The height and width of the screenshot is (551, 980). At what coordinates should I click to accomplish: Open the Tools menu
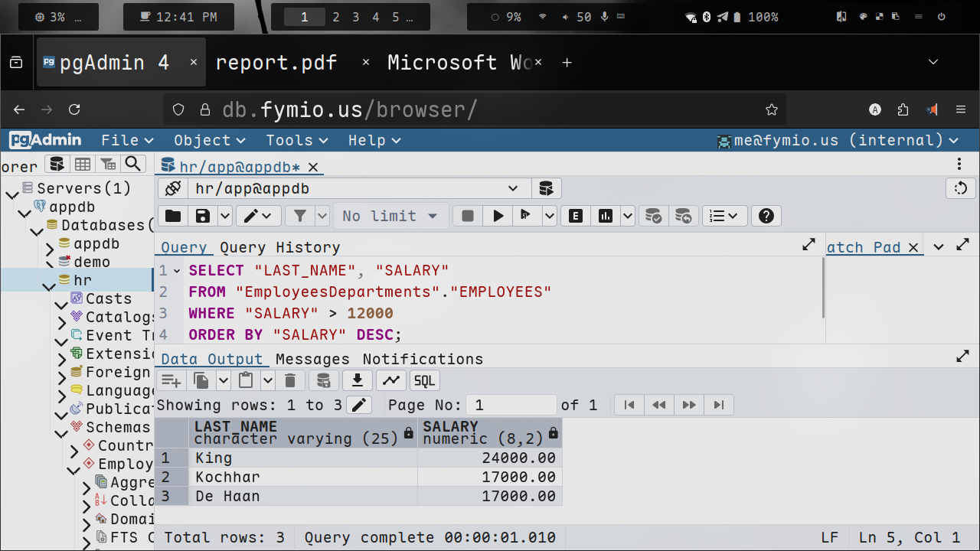click(296, 140)
